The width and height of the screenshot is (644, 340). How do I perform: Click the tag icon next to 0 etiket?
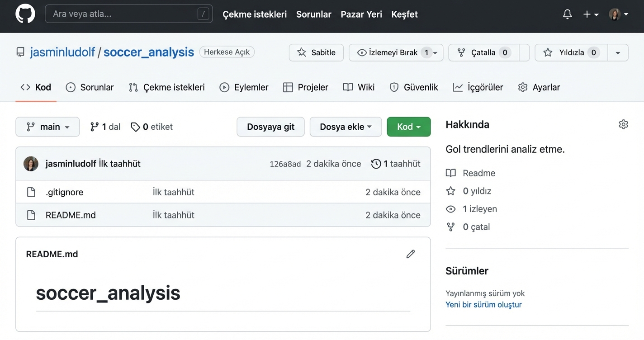coord(135,127)
